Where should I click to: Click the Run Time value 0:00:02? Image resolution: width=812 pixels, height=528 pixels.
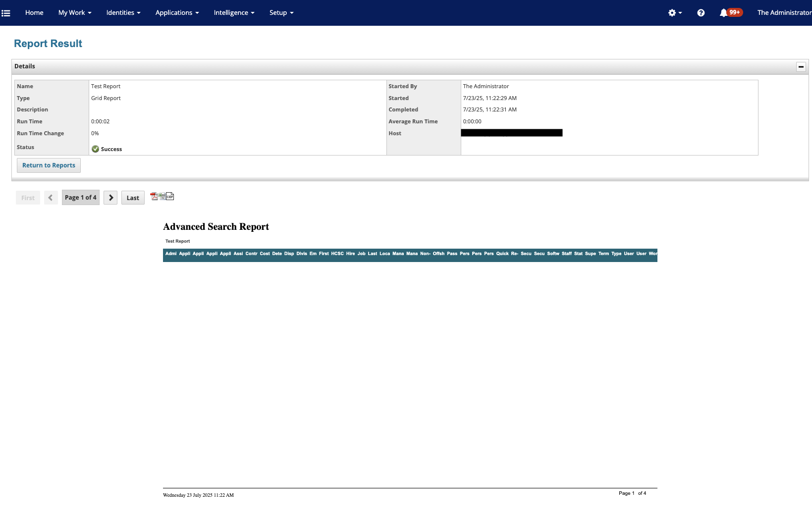[101, 121]
